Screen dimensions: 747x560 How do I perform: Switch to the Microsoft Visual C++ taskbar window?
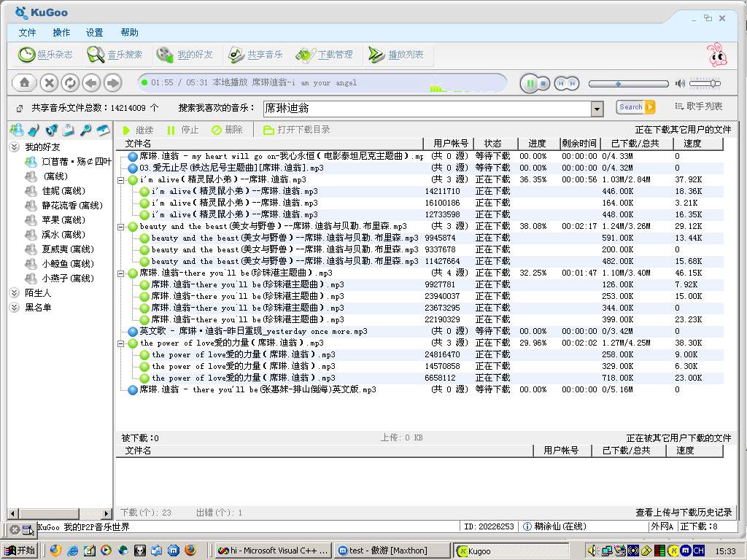(x=272, y=551)
